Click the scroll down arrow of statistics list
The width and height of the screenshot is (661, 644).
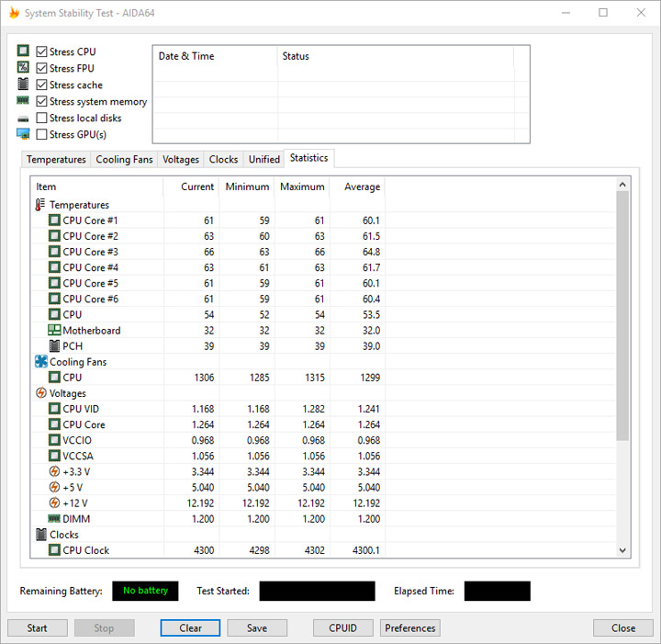click(x=622, y=550)
